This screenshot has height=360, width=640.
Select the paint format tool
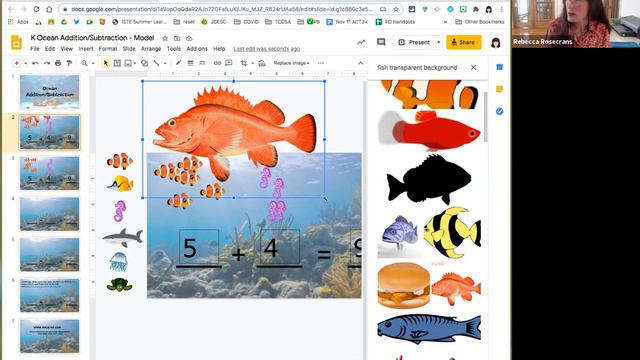tap(69, 63)
